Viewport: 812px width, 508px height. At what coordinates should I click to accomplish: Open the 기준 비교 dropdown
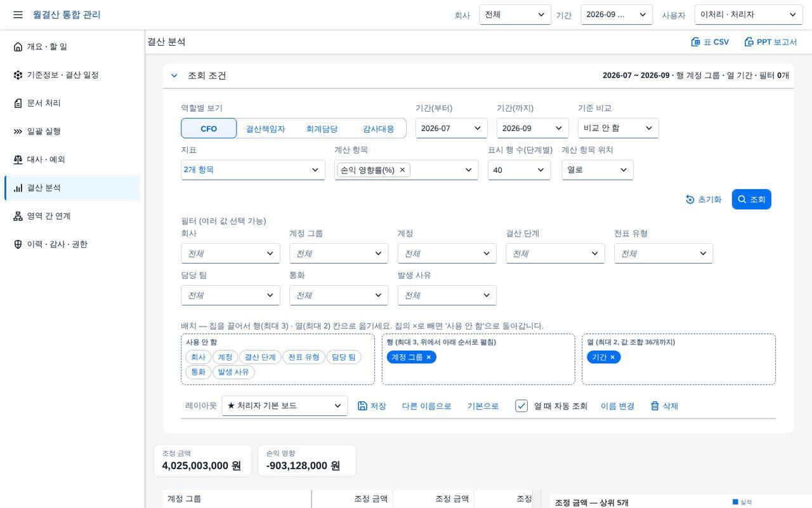click(x=619, y=128)
